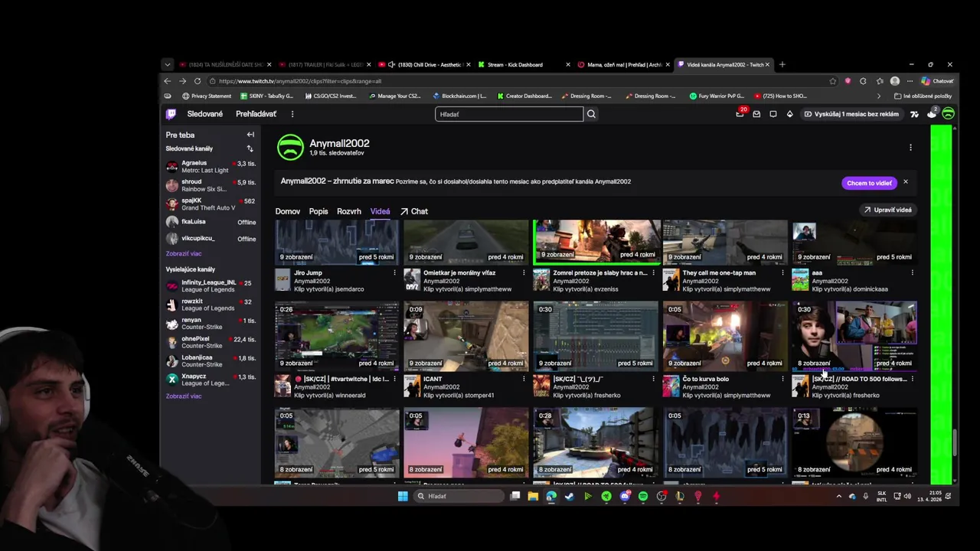The width and height of the screenshot is (980, 551).
Task: Open the Windows Start menu
Action: point(403,496)
